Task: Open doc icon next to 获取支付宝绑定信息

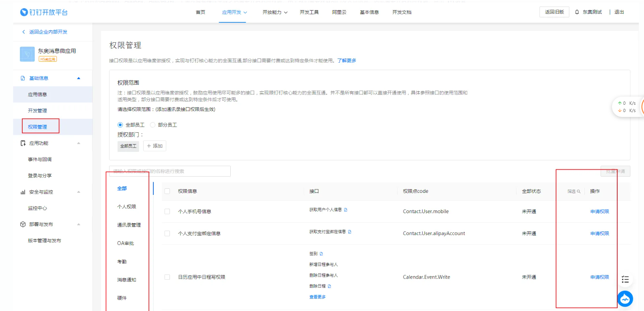Action: (x=350, y=232)
